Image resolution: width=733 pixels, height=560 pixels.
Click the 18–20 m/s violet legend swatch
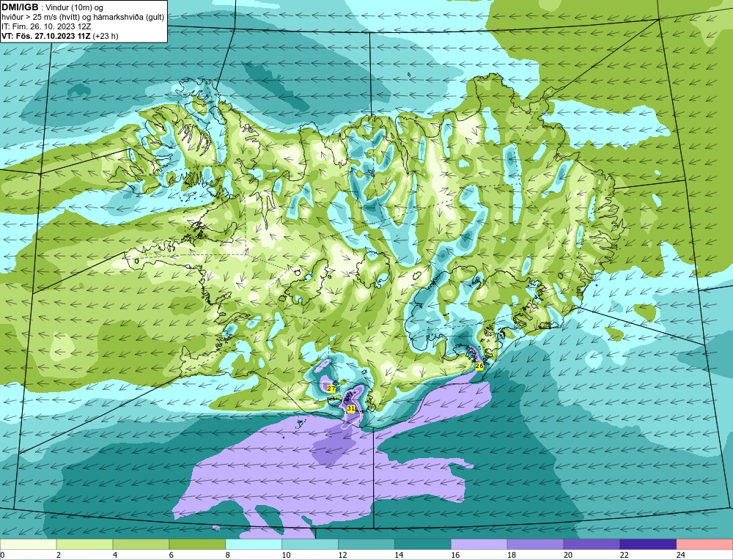[535, 545]
